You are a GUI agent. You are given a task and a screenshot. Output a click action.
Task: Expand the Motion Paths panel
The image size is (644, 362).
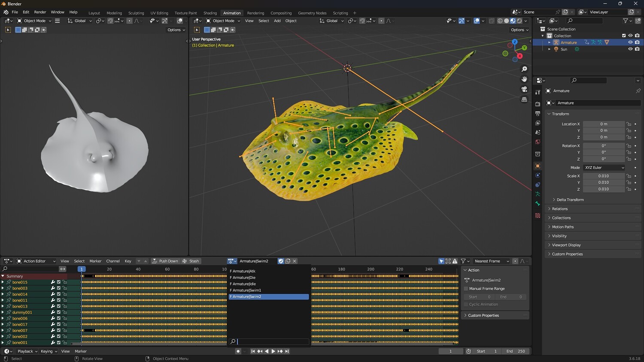pyautogui.click(x=562, y=227)
